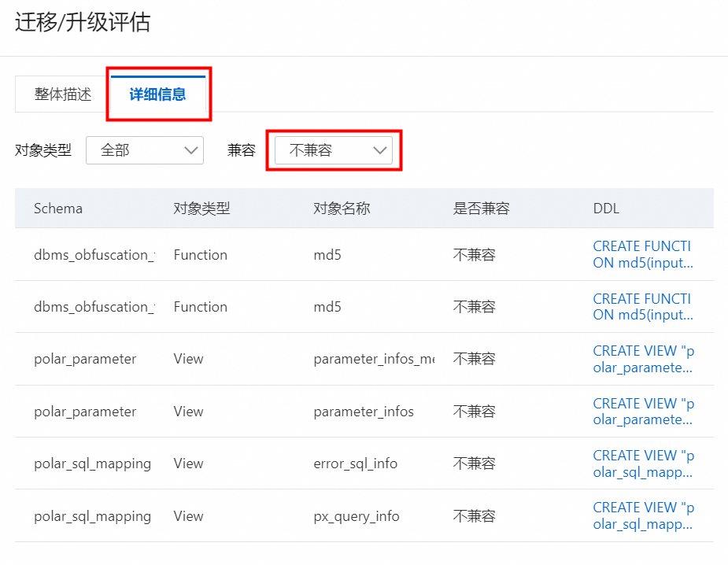Image resolution: width=728 pixels, height=565 pixels.
Task: Open CREATE VIEW DDL link for error_sql_info row
Action: tap(643, 463)
